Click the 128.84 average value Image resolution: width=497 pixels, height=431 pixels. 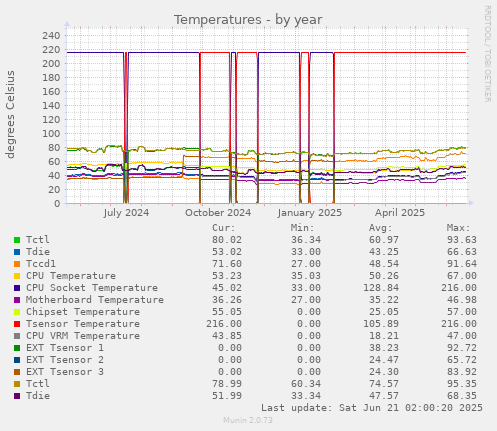click(381, 288)
